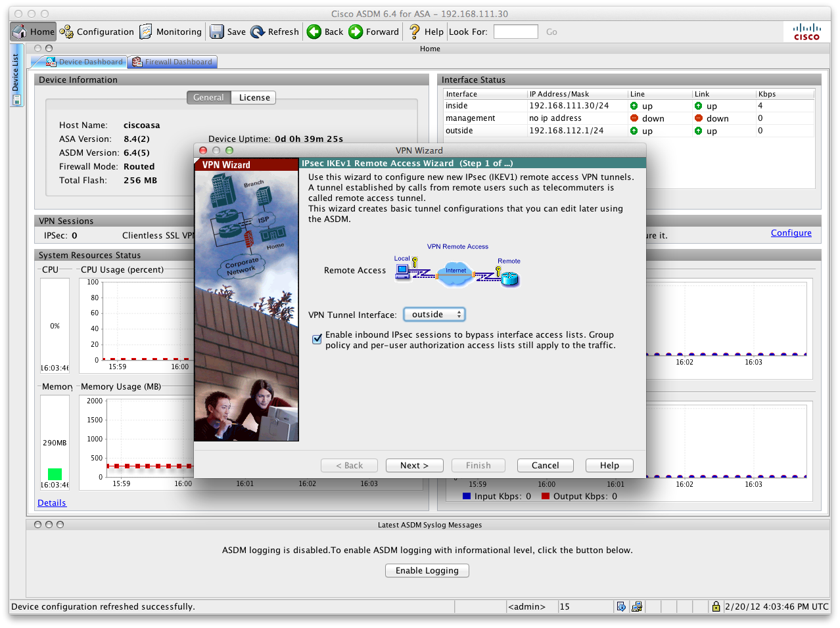Click Next in the VPN Wizard
Viewport: 840px width, 628px height.
[415, 465]
